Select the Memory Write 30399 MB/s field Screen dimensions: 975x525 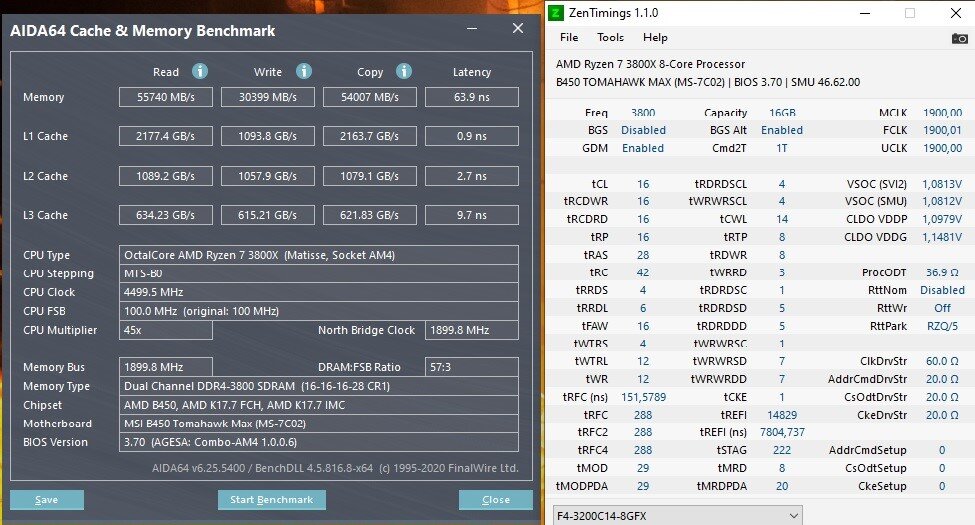pos(268,97)
